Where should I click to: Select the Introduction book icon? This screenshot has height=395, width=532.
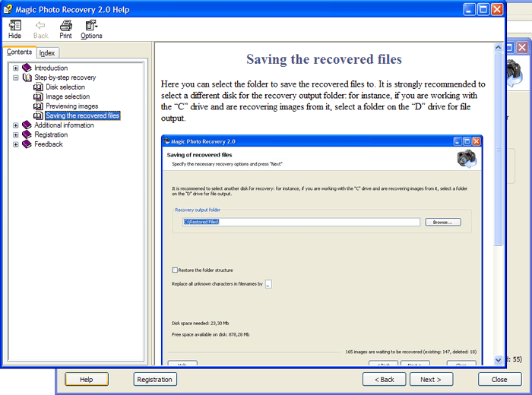27,68
